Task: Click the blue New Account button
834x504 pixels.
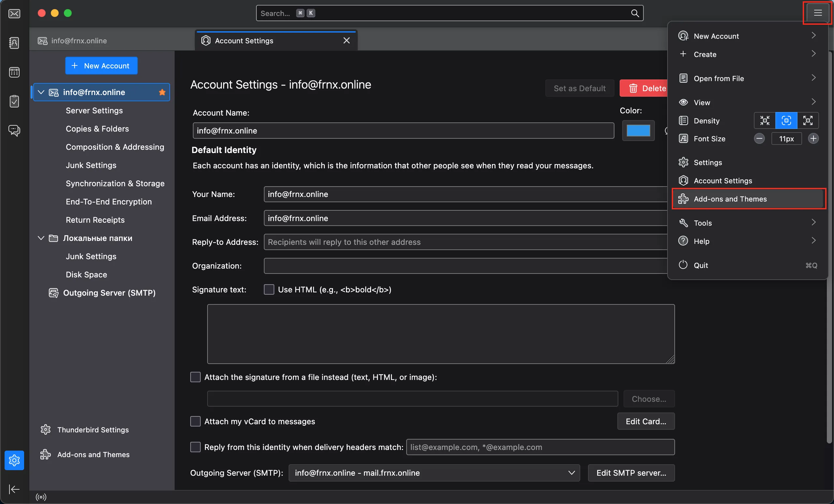Action: tap(101, 66)
